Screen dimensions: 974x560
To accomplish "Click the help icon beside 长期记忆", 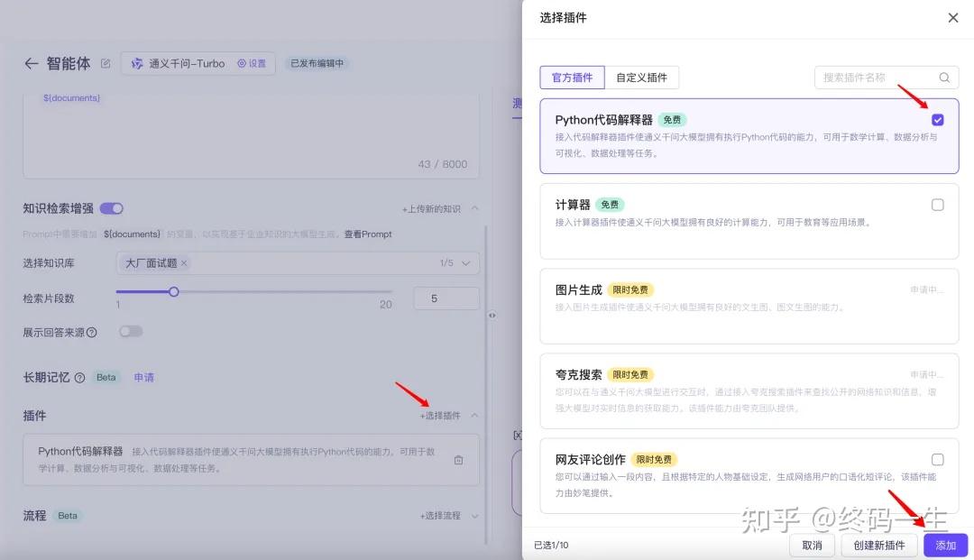I will pos(79,378).
